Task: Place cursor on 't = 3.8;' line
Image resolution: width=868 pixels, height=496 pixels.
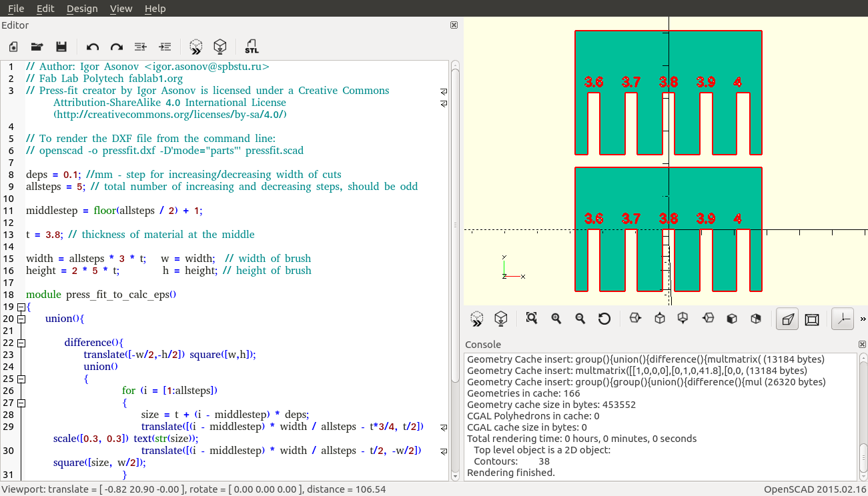Action: pyautogui.click(x=140, y=235)
